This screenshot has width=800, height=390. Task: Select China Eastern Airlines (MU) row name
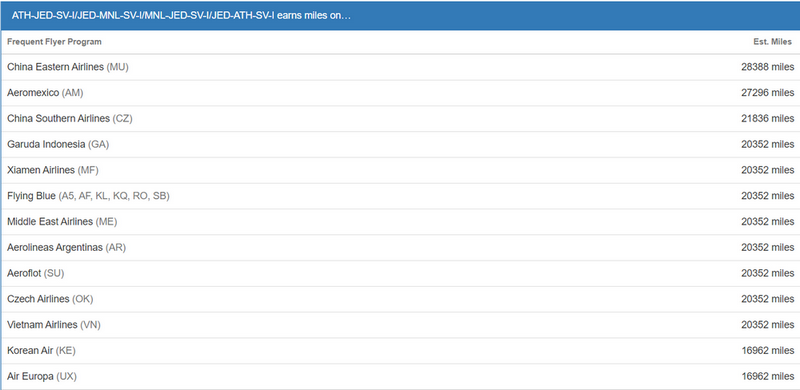(x=68, y=67)
